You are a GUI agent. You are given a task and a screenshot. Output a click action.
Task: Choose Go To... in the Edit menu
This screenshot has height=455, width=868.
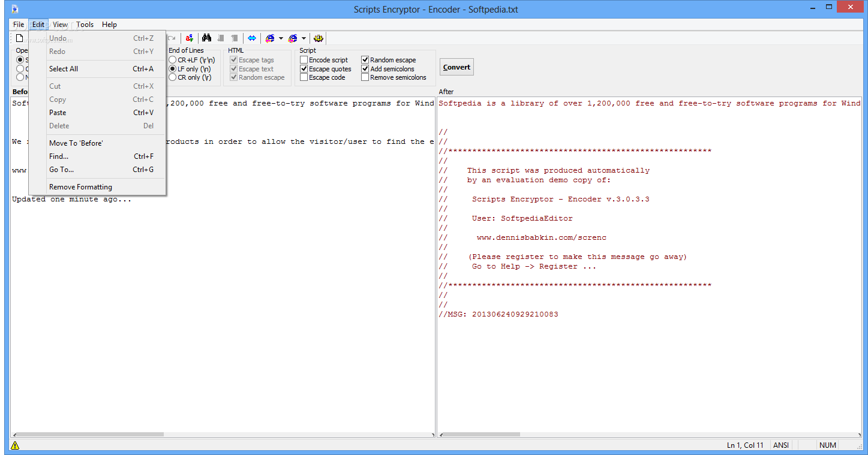click(98, 170)
